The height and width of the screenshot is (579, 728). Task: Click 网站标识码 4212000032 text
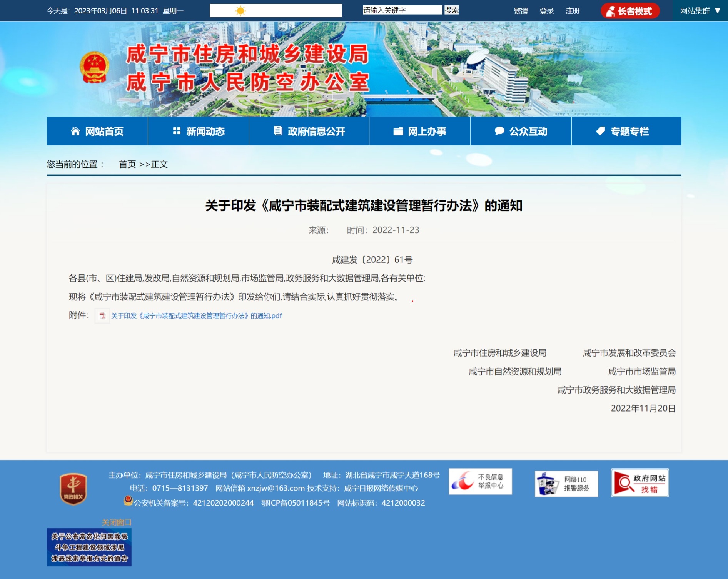click(381, 503)
